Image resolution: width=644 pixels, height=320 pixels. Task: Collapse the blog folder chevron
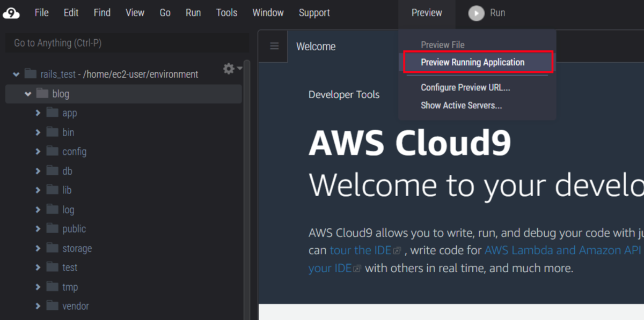click(x=27, y=94)
